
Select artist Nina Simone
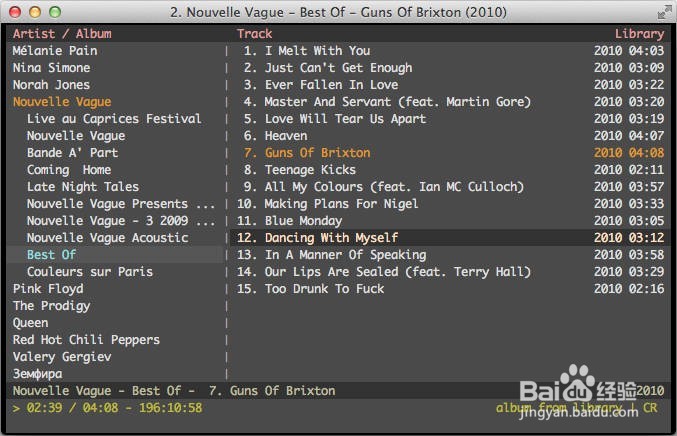point(51,68)
